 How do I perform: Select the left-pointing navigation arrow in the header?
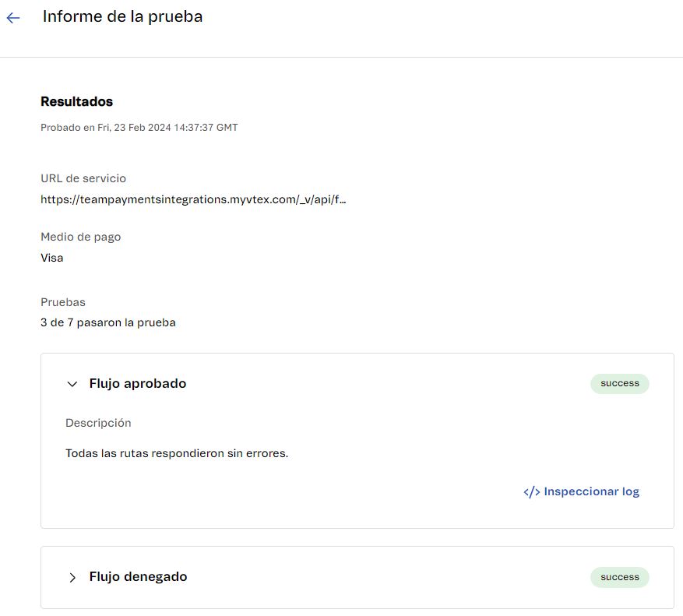(14, 18)
